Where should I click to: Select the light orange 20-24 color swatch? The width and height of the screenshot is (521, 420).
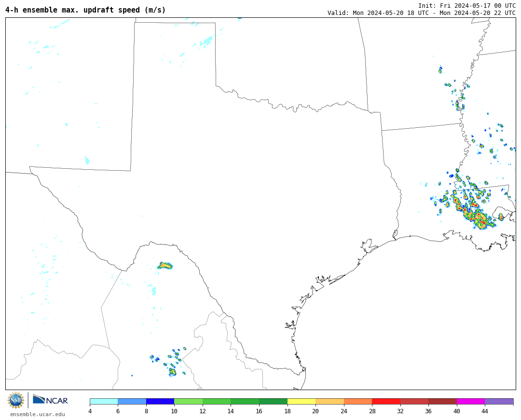coord(329,401)
